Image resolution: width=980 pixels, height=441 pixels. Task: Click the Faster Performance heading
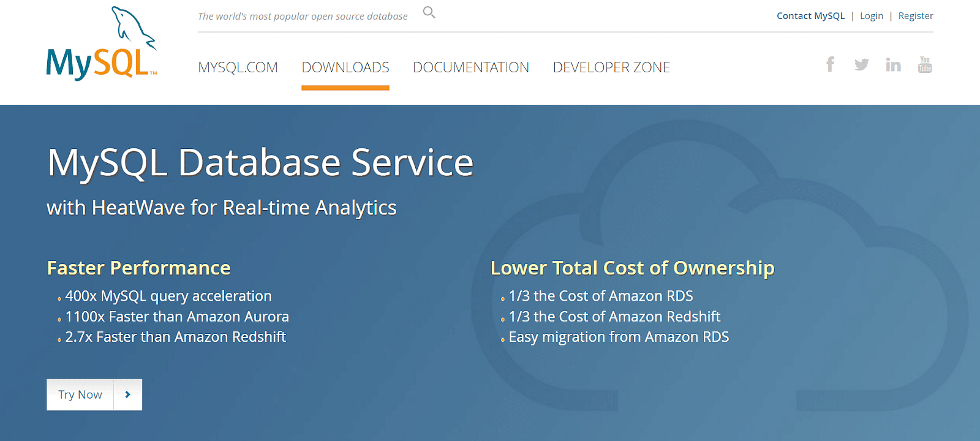[x=138, y=268]
